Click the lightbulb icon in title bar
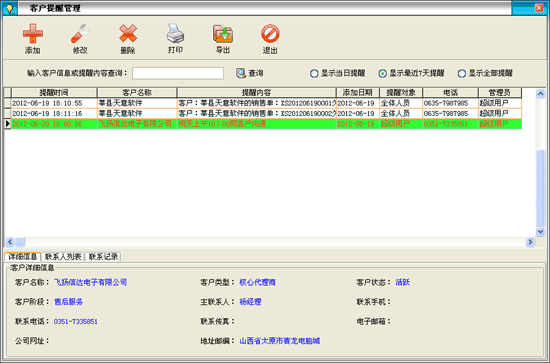550x363 pixels. 10,8
